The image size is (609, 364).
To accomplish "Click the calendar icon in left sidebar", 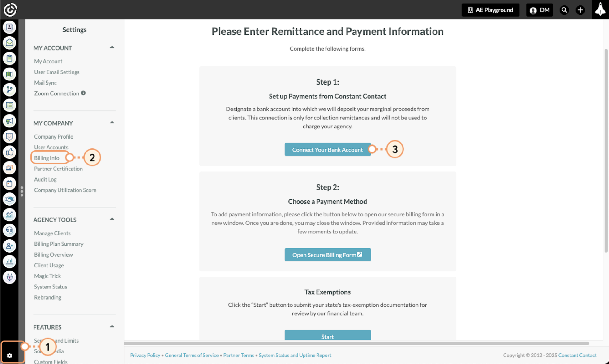I will tap(10, 184).
